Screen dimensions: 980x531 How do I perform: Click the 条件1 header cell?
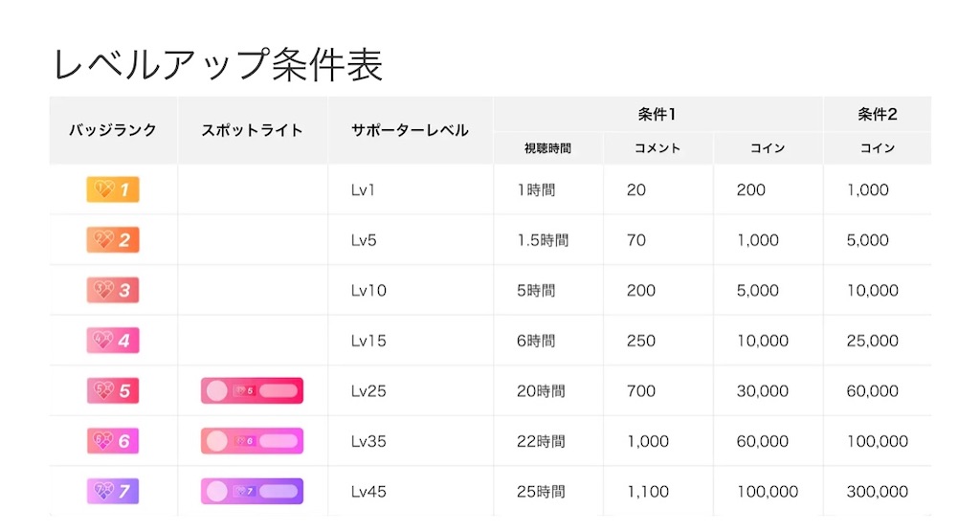[657, 114]
